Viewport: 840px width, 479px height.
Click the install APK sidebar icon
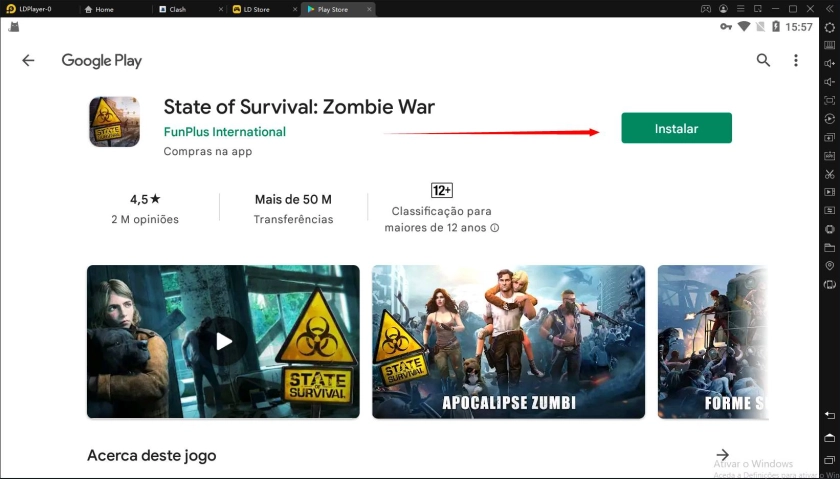click(829, 155)
